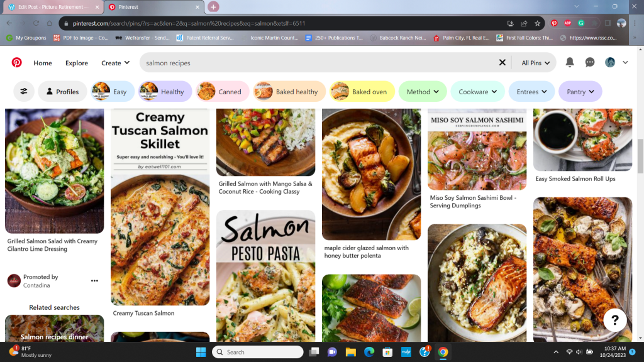Toggle the Easy filter chip

pos(113,92)
